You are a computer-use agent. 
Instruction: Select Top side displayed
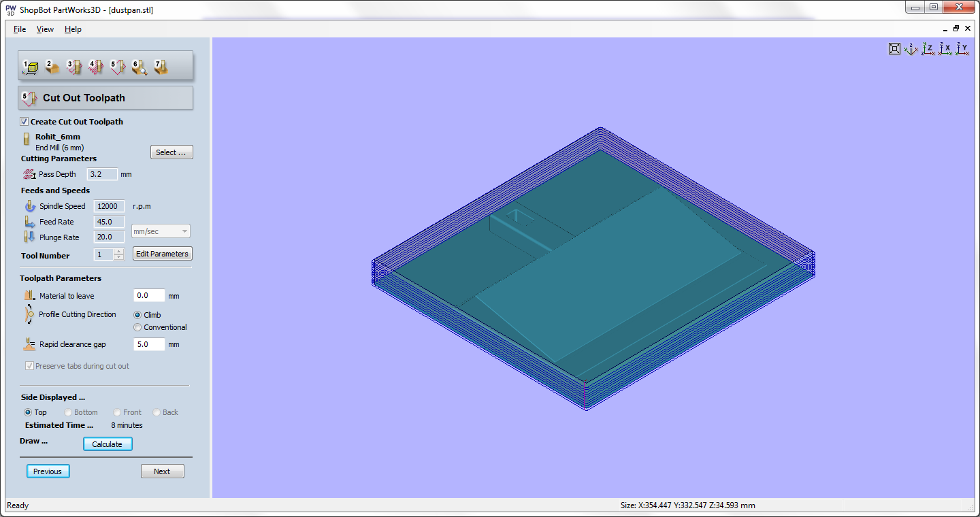pyautogui.click(x=28, y=412)
